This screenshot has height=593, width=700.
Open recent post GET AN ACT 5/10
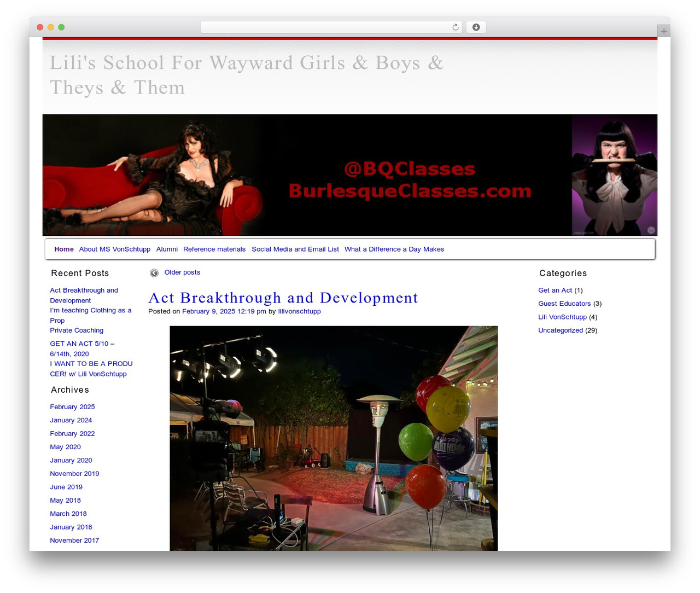point(82,348)
